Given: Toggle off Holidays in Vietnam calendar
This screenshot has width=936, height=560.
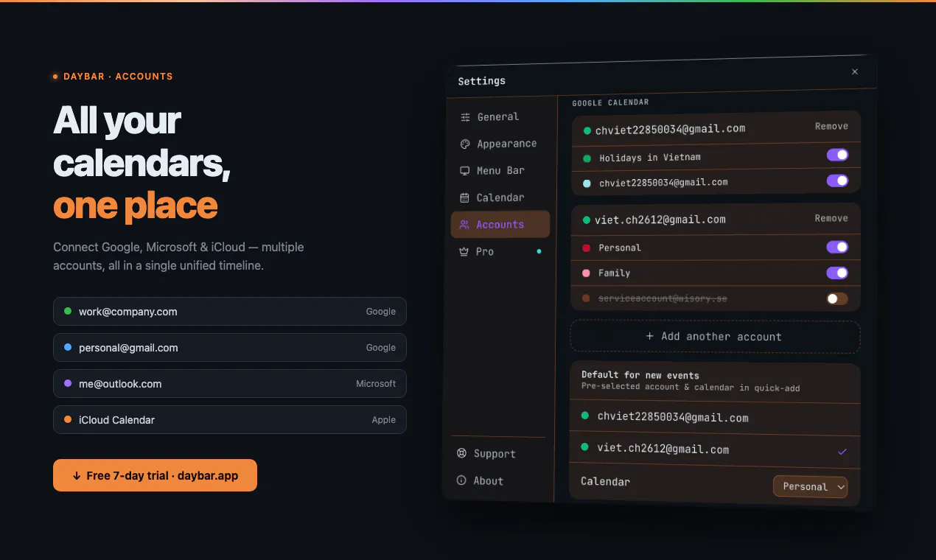Looking at the screenshot, I should [837, 155].
